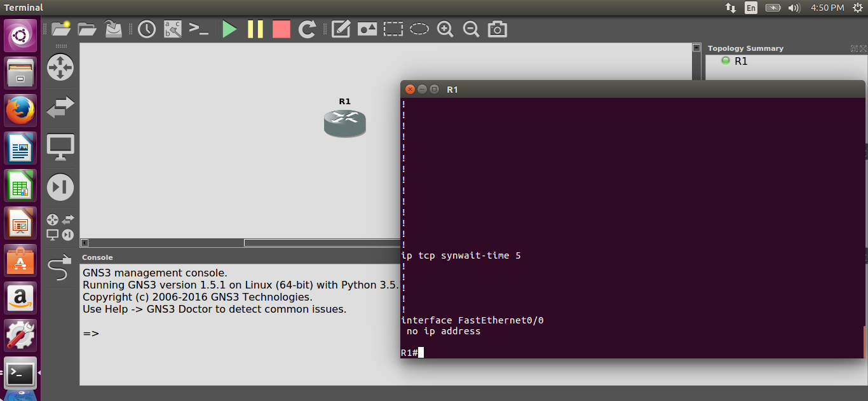Open the 4:50 PM clock menu
The image size is (868, 401).
tap(827, 8)
